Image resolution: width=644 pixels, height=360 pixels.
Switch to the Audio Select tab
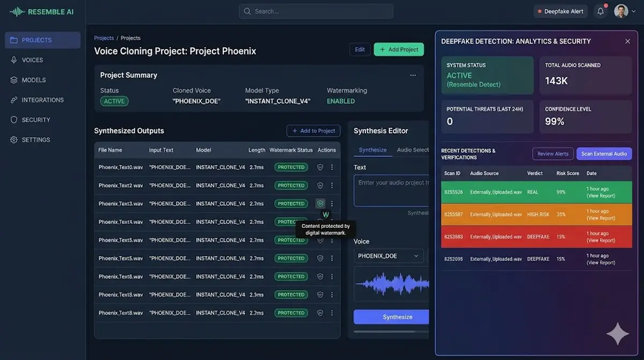point(413,150)
